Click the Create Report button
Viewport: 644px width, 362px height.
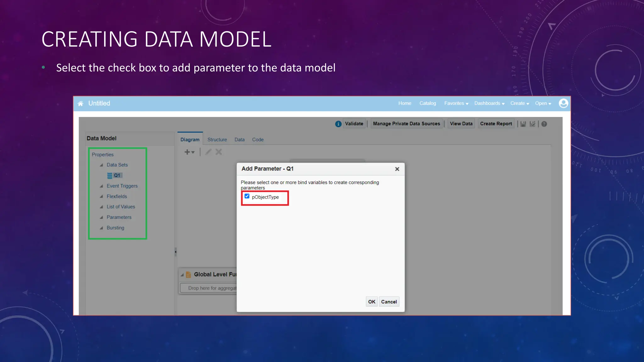(496, 124)
